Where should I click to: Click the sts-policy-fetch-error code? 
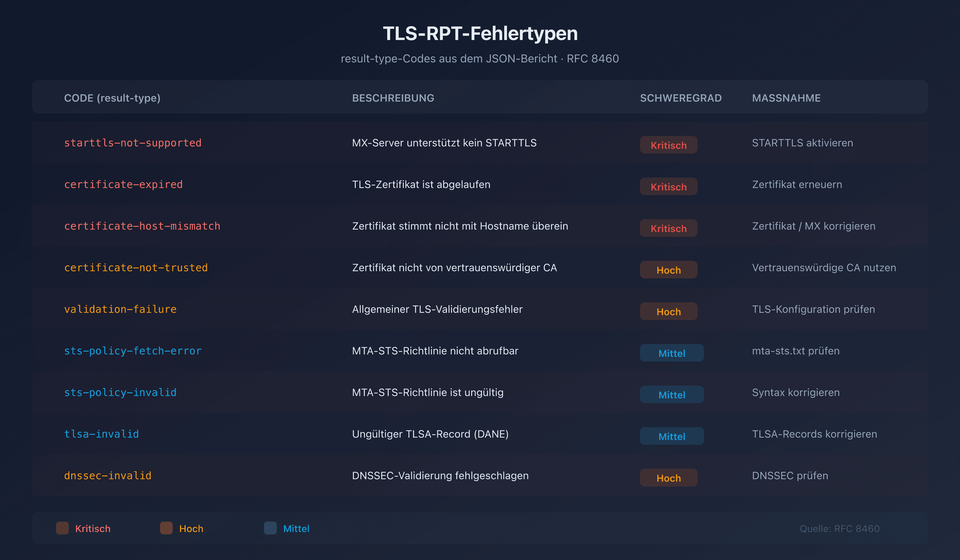pos(133,351)
